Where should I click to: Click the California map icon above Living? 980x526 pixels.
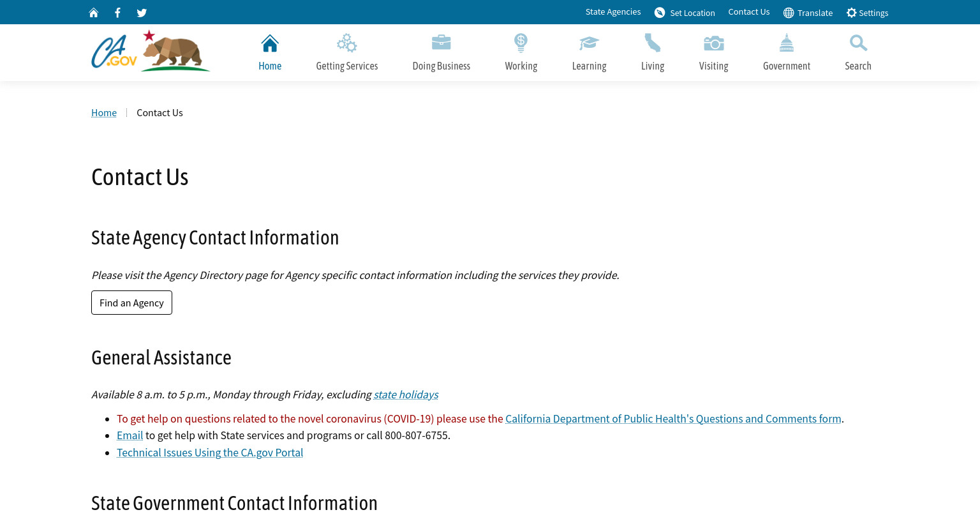[x=653, y=43]
